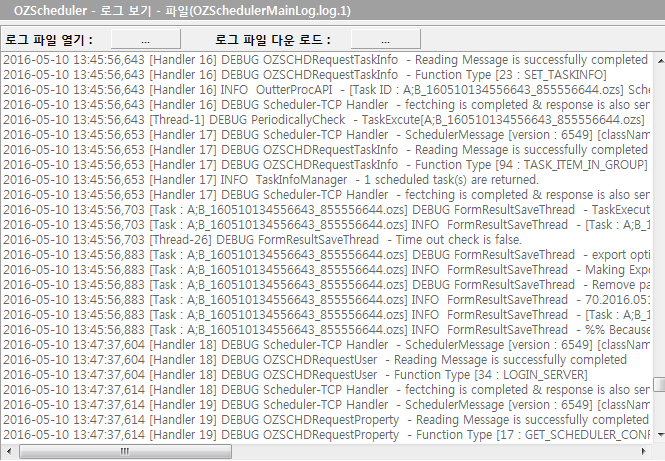The width and height of the screenshot is (665, 461).
Task: Select the FormResultSaveThread 70.2016.05 log line
Action: [327, 300]
